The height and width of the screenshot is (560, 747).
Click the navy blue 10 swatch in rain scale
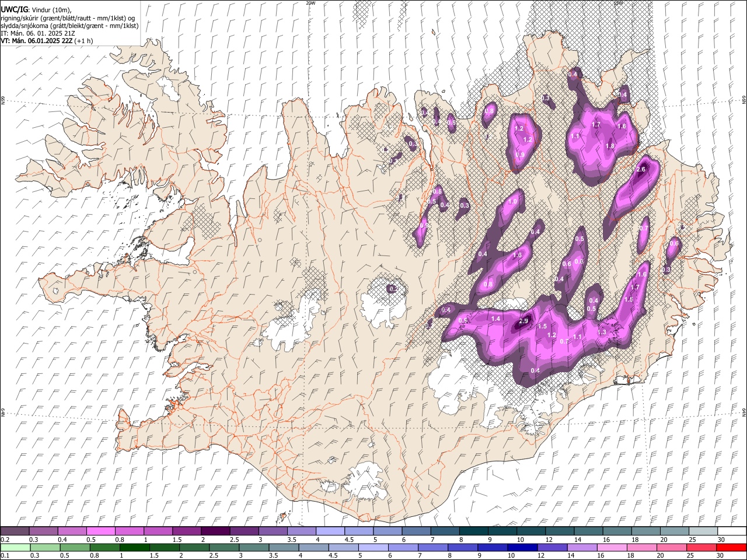pos(522,547)
